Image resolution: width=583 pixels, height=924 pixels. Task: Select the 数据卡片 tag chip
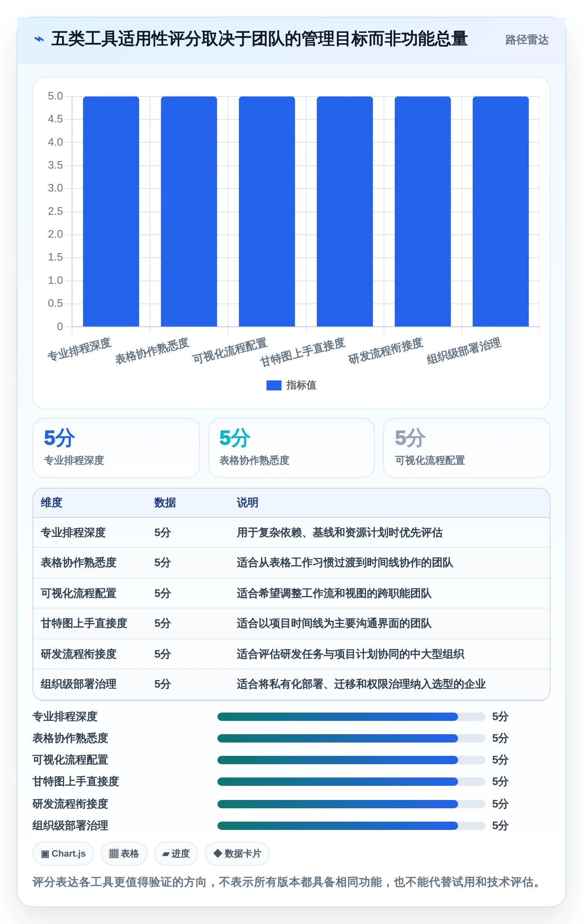(237, 854)
